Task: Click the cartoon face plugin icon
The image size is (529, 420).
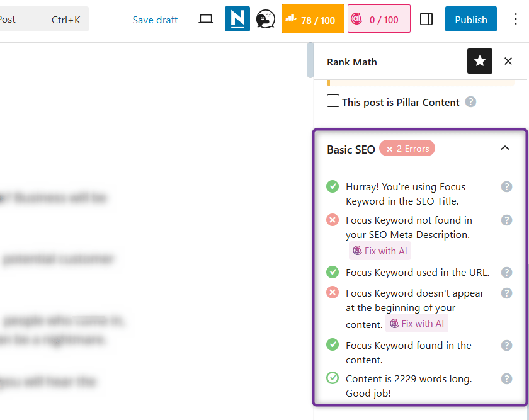Action: pos(266,20)
